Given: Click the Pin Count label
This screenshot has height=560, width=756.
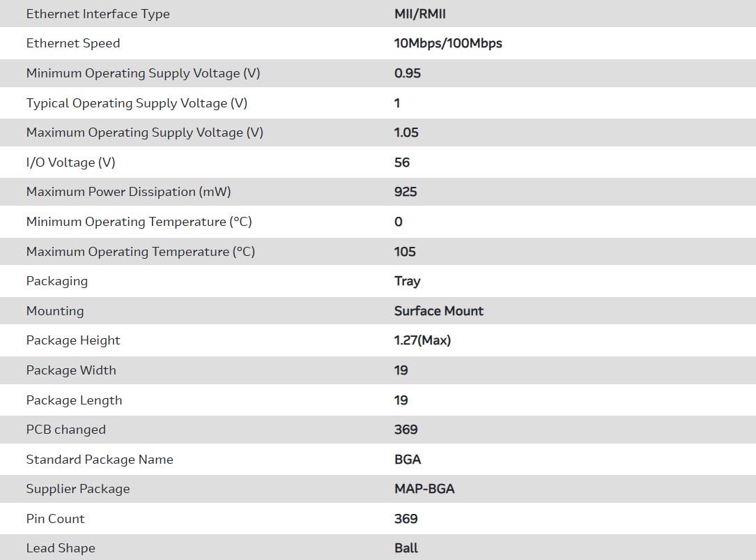Looking at the screenshot, I should [x=55, y=519].
